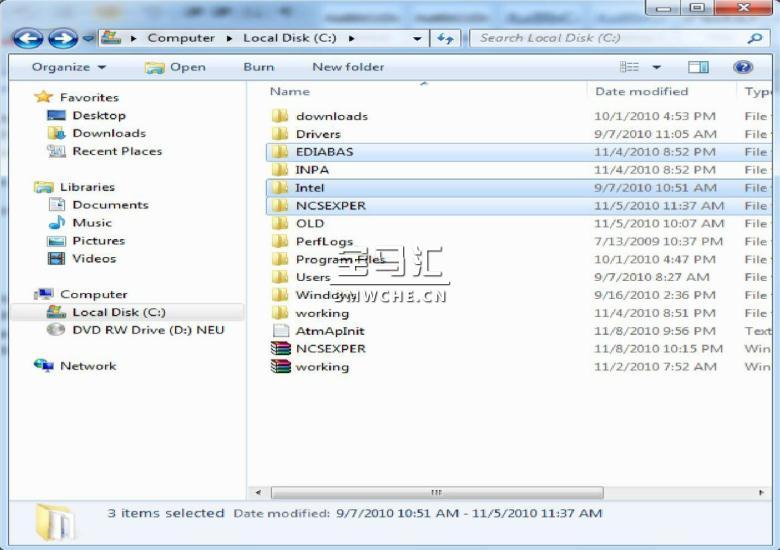Click the Forward navigation arrow
Image resolution: width=780 pixels, height=550 pixels.
[62, 39]
